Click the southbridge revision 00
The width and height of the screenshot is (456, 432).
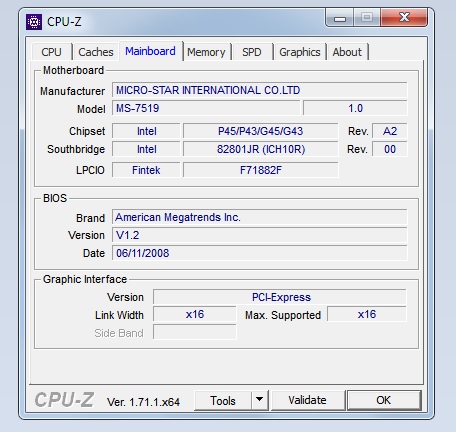coord(390,149)
